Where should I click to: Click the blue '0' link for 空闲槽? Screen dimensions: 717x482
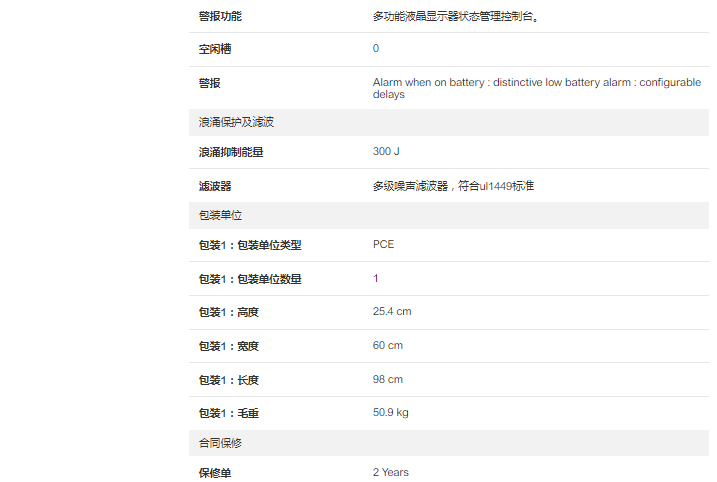pyautogui.click(x=376, y=49)
